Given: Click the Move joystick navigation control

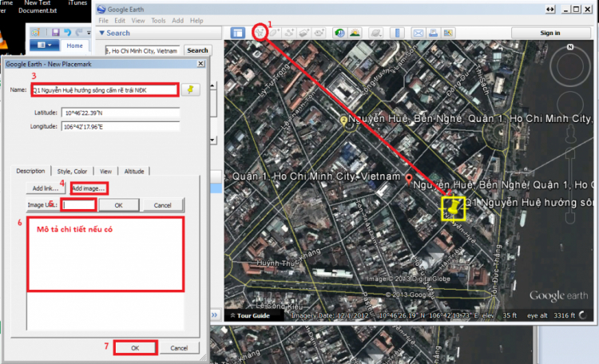Looking at the screenshot, I should tap(569, 104).
